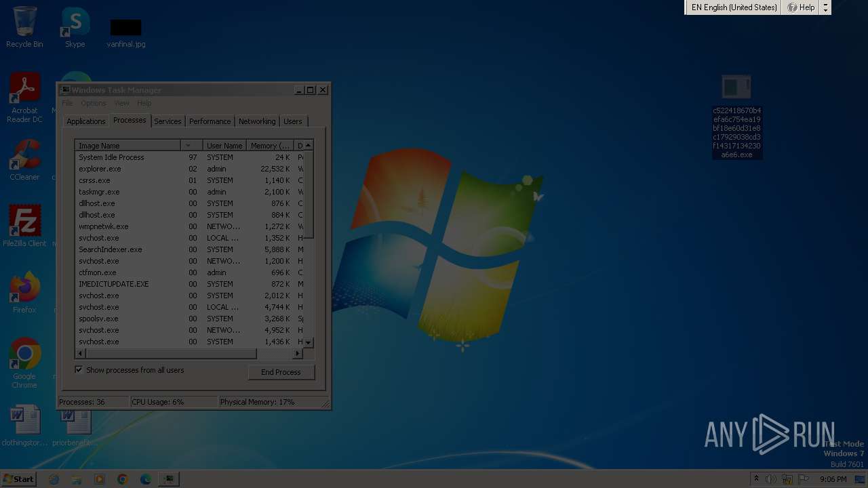The width and height of the screenshot is (868, 488).
Task: Open the Users tab
Action: pyautogui.click(x=293, y=121)
